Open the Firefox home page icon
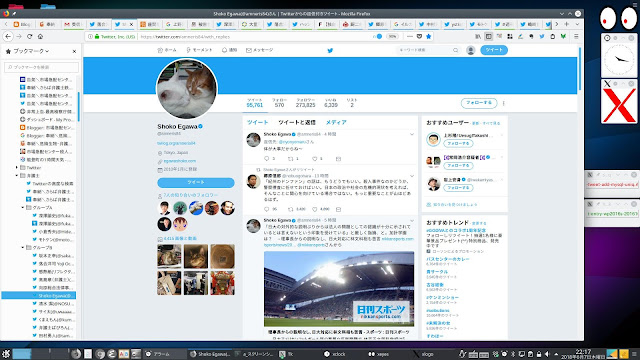This screenshot has height=360, width=640. [x=40, y=36]
